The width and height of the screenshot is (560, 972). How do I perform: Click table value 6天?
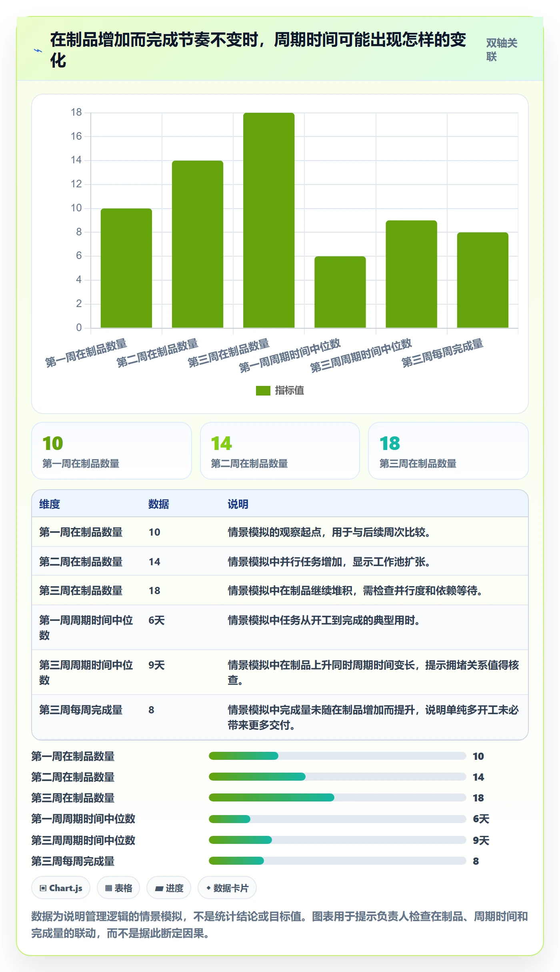coord(156,620)
